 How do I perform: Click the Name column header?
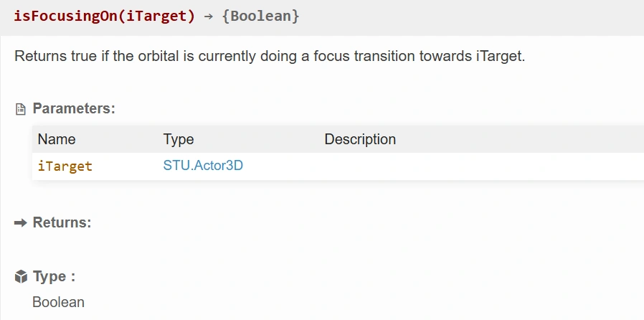(57, 139)
